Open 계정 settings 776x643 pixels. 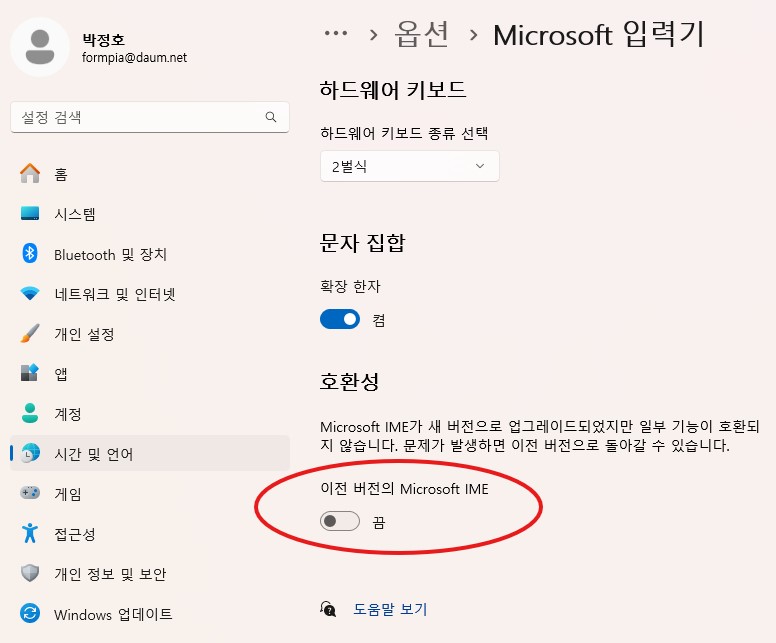(150, 414)
